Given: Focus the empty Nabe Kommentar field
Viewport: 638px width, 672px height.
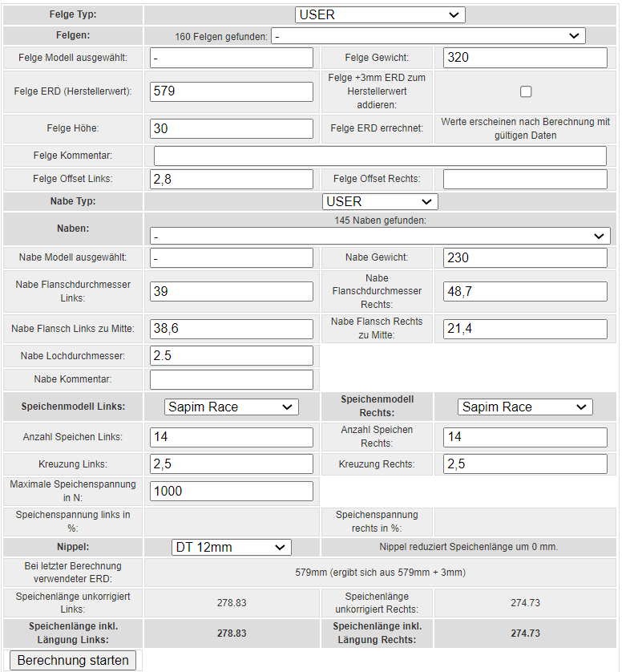Looking at the screenshot, I should [232, 379].
